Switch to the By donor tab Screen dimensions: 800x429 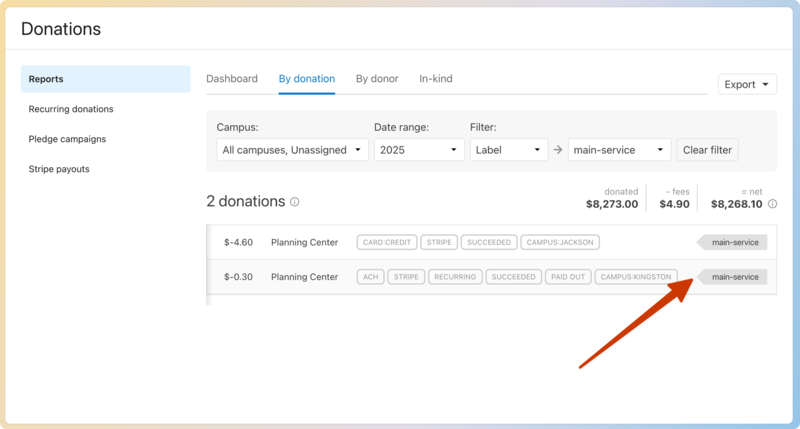(377, 79)
